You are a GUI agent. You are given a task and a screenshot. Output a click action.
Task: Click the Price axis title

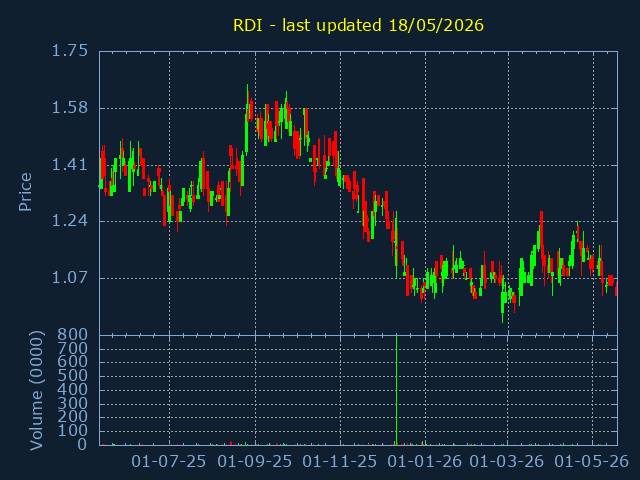point(25,192)
